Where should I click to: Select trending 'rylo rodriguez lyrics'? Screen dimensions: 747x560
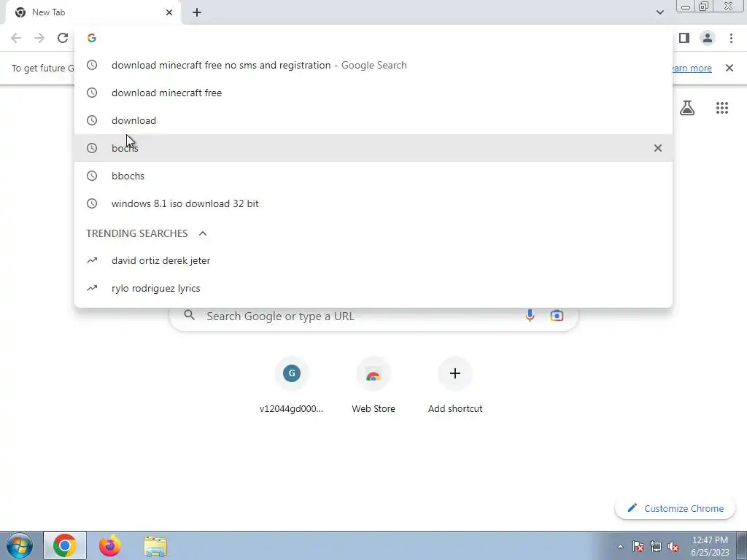373,288
